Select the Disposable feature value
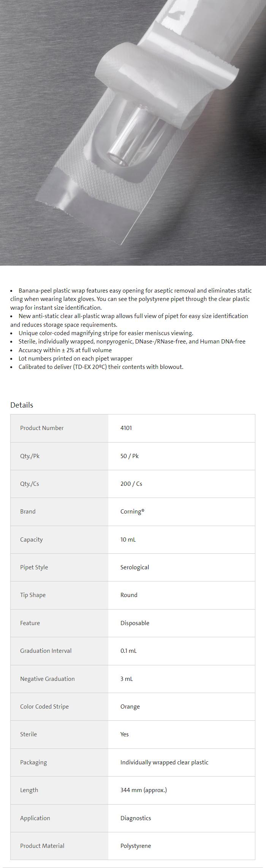The width and height of the screenshot is (266, 868). (135, 623)
